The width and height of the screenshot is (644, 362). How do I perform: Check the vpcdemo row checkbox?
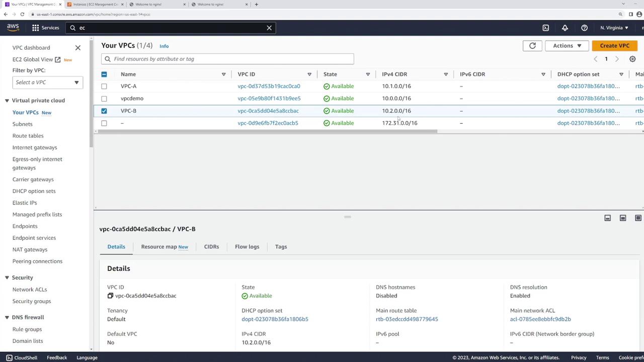coord(104,99)
